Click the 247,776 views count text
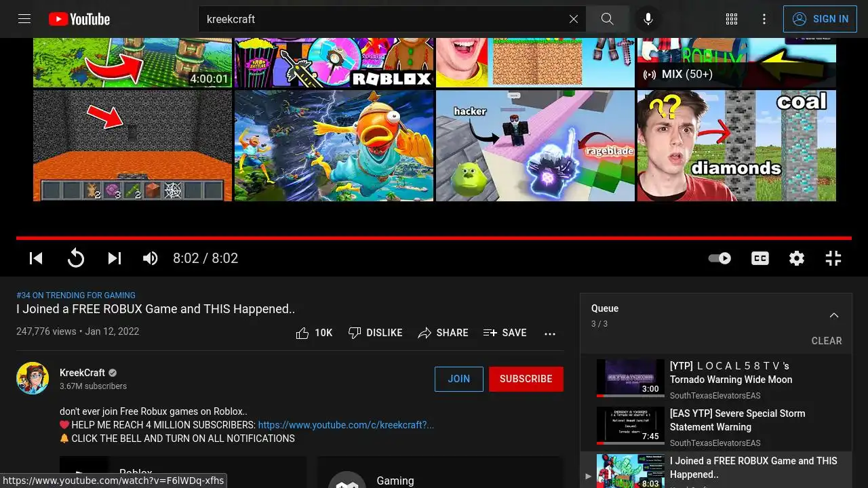Image resolution: width=868 pixels, height=488 pixels. point(46,332)
